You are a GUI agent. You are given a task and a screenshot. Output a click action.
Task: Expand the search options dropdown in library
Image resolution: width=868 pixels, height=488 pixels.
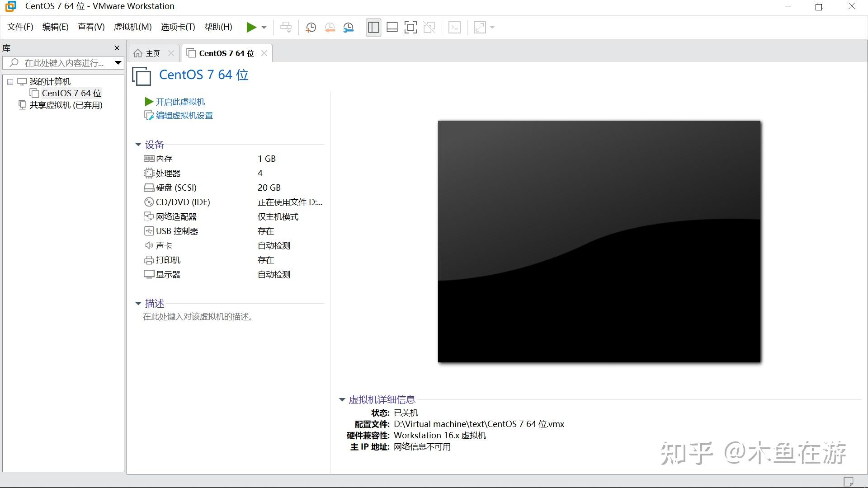pos(118,63)
